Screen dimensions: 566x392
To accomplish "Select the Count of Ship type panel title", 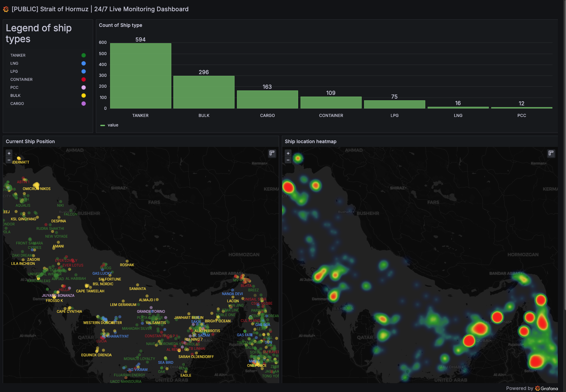I will (x=121, y=25).
